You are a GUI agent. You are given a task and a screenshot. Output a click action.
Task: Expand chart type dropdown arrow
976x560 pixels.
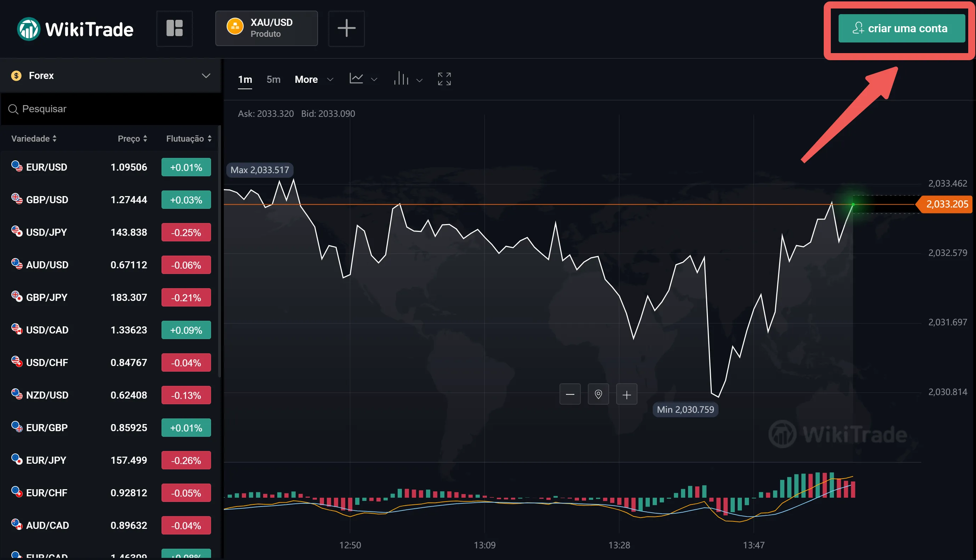click(374, 80)
